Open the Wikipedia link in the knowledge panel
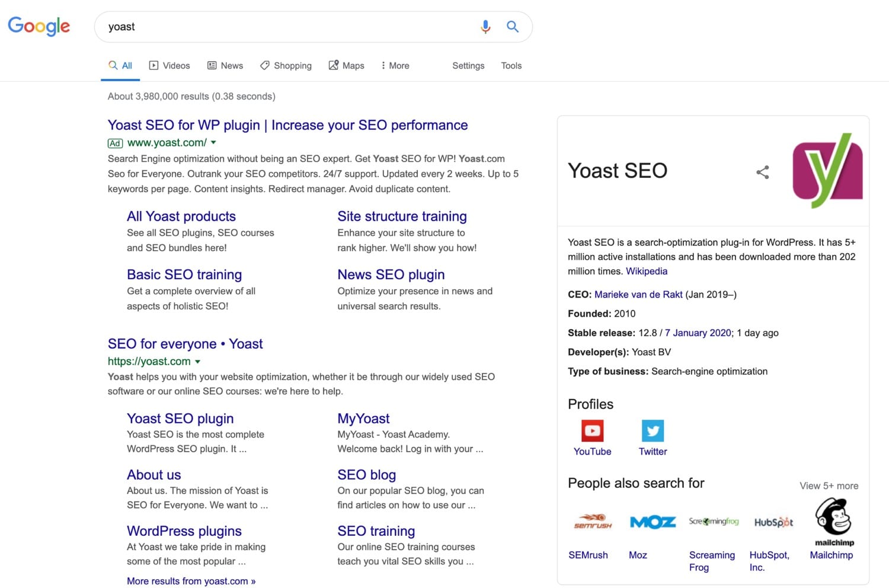This screenshot has height=588, width=889. pos(646,271)
